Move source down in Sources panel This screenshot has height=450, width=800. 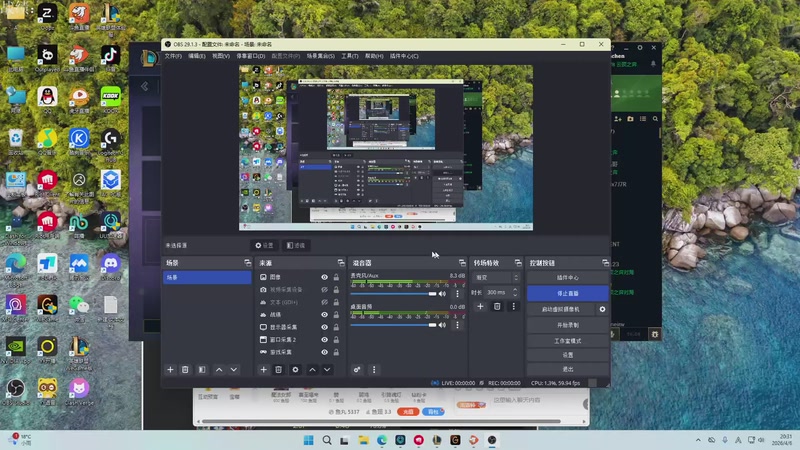tap(327, 369)
